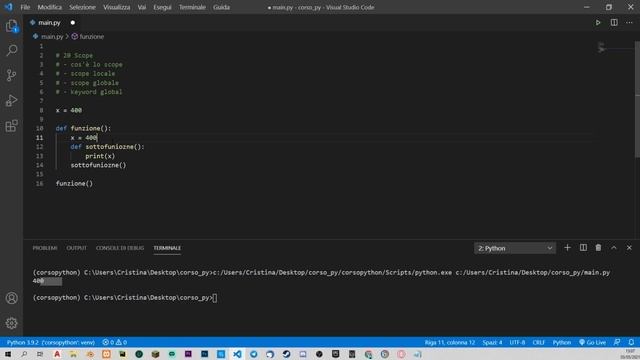Open the Explorer view in activity bar
This screenshot has width=640, height=360.
[x=11, y=26]
